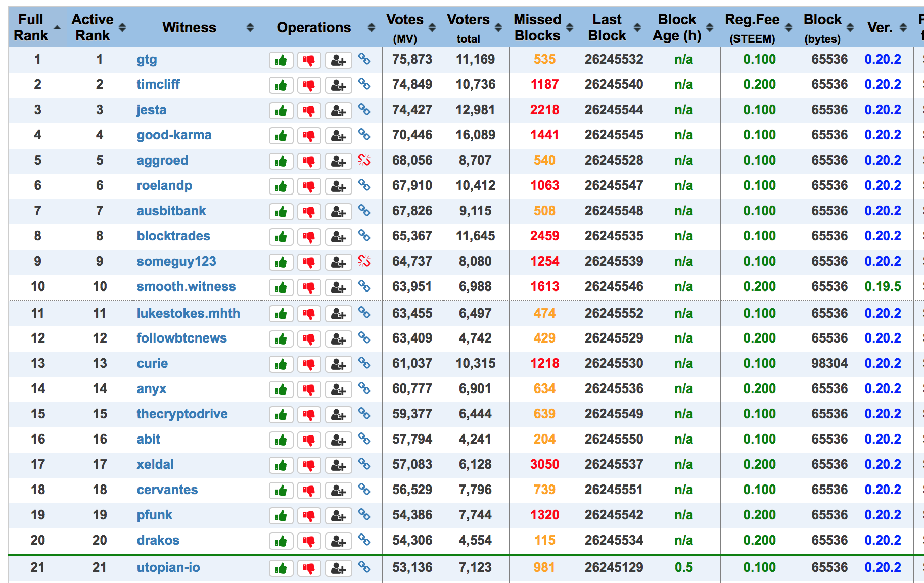This screenshot has width=924, height=583.
Task: Thumbs up witness roelandp
Action: point(281,187)
